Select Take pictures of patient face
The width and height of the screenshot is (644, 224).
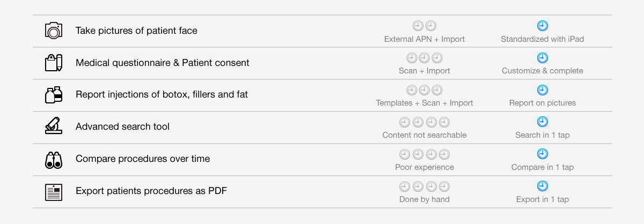(136, 31)
